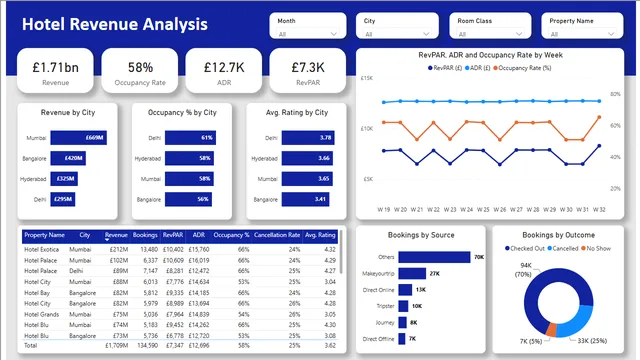Click Delhi £295M revenue bar

[63, 200]
